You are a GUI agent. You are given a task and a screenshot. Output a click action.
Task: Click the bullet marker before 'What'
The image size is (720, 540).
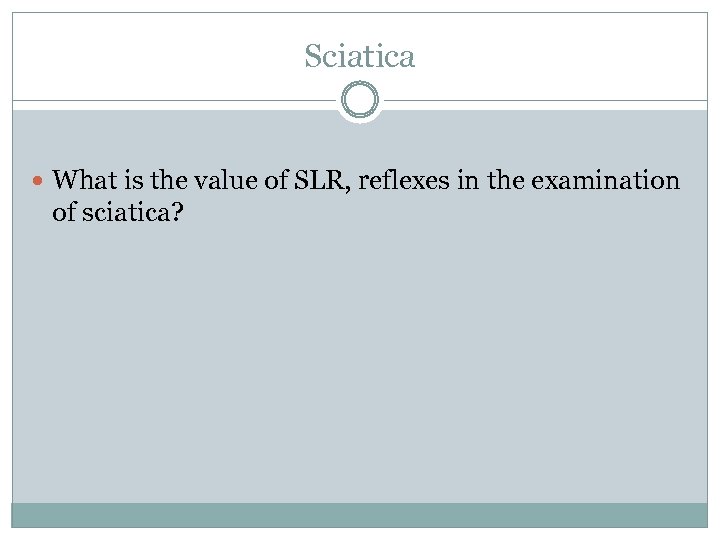39,182
